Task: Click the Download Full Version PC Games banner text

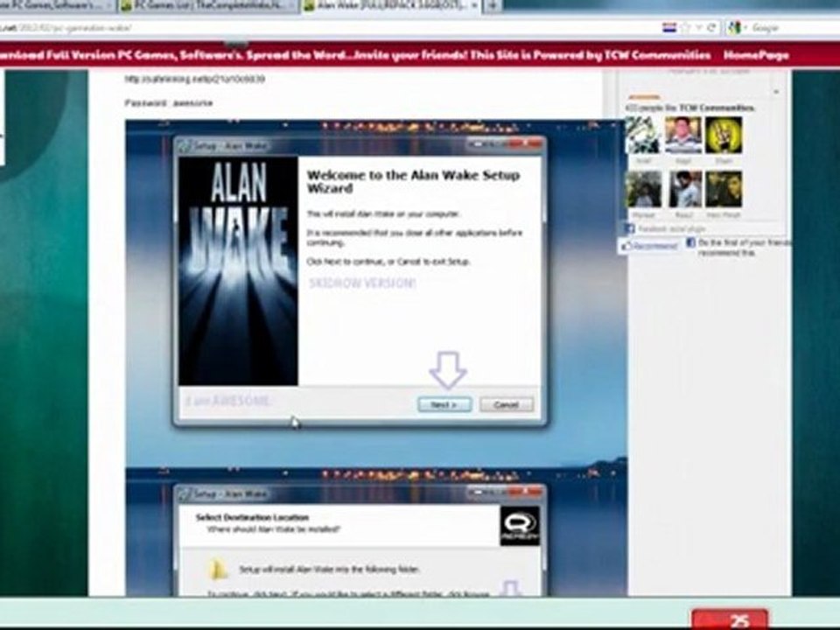Action: pos(356,55)
